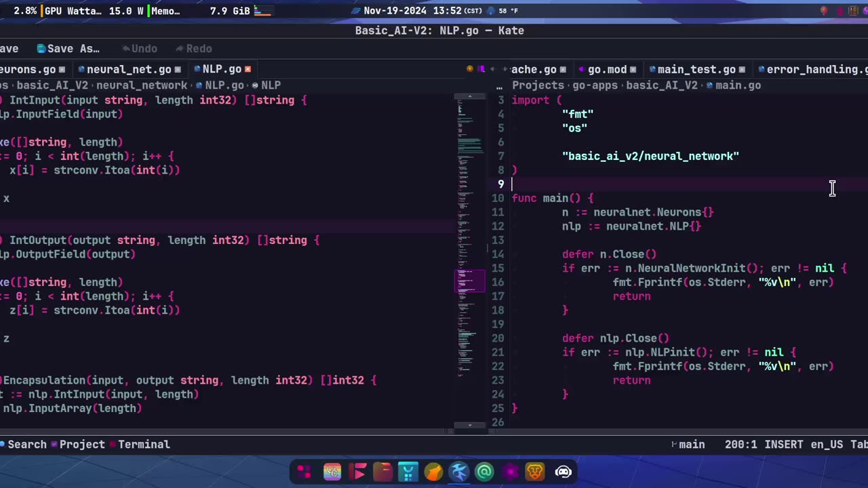Open the software store bag icon in dock
The height and width of the screenshot is (488, 868).
point(408,472)
